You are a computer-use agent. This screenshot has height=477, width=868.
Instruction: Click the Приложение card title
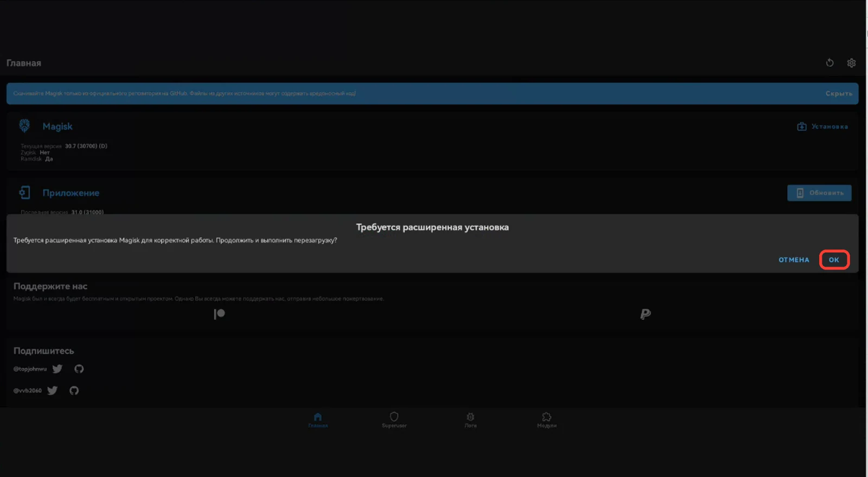[x=71, y=193]
